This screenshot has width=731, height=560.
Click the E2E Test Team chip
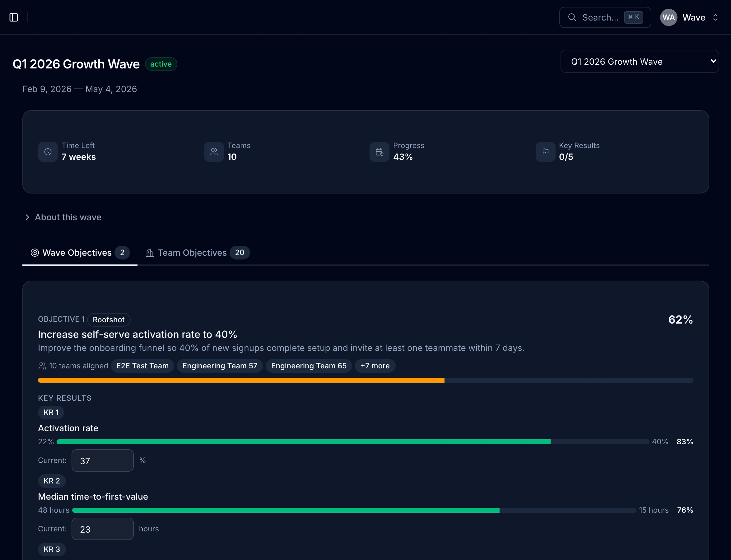142,366
